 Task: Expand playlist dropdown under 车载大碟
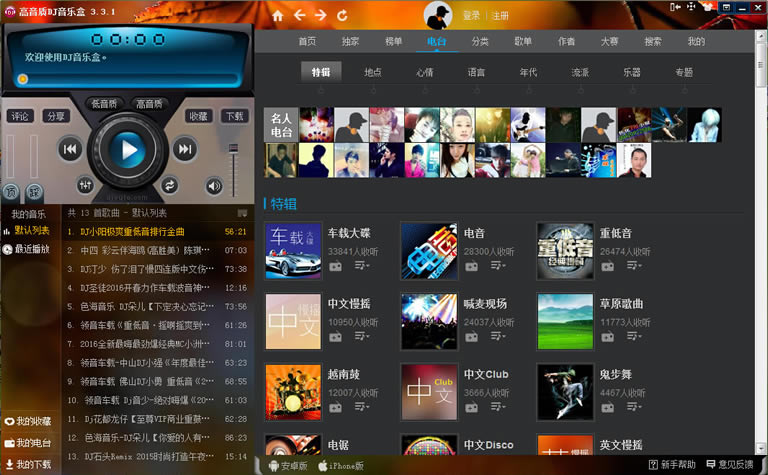(x=362, y=266)
